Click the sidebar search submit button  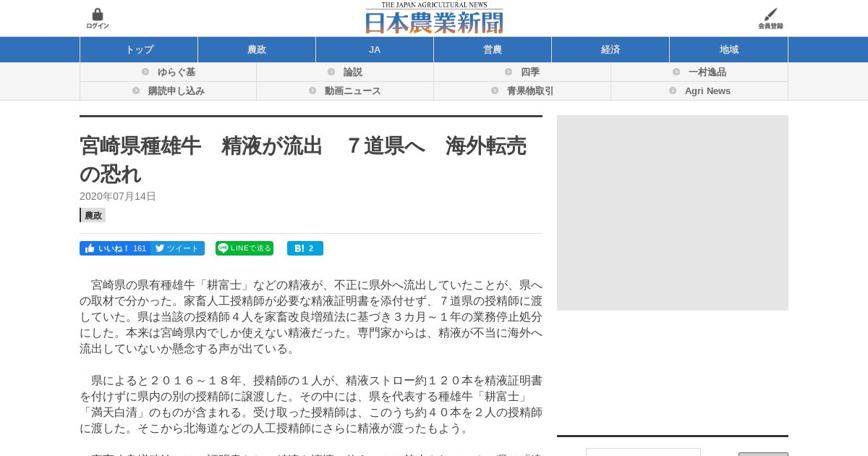[x=763, y=454]
